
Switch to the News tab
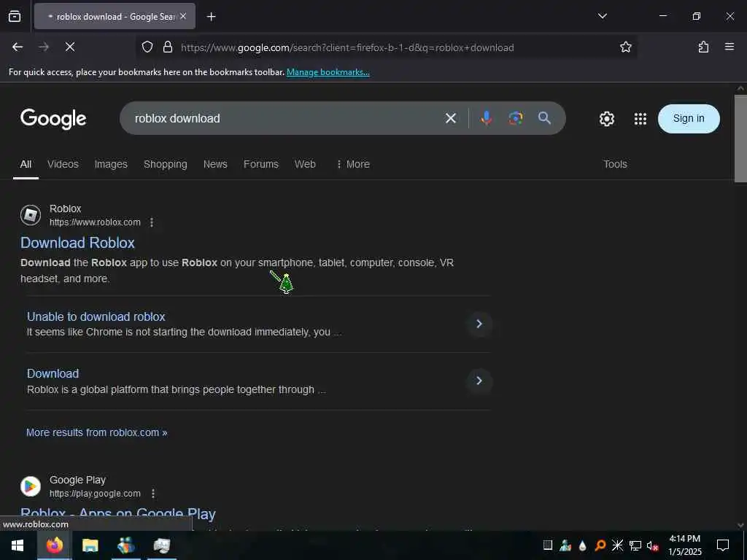[215, 164]
